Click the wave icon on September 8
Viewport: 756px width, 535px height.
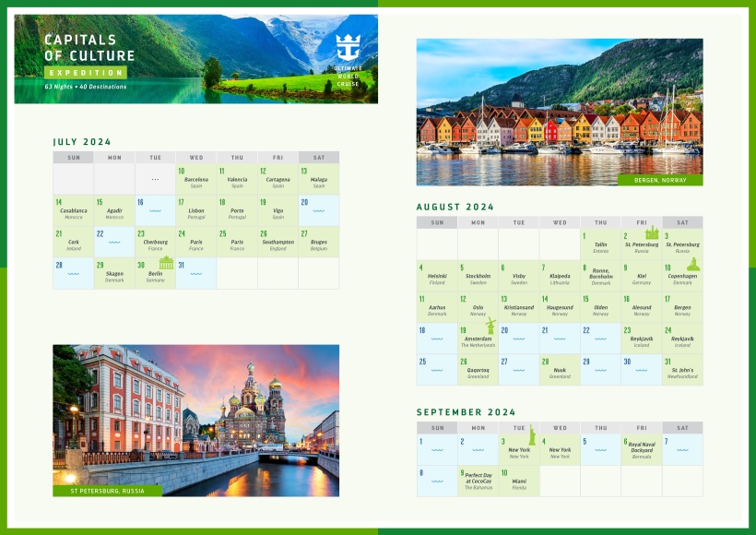(x=437, y=481)
